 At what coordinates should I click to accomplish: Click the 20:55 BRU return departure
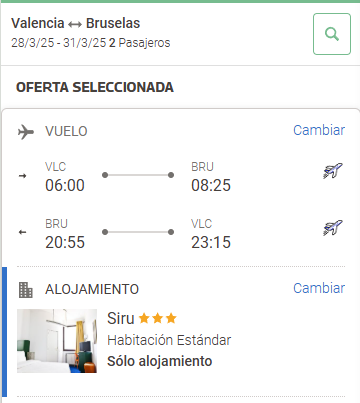coord(65,242)
